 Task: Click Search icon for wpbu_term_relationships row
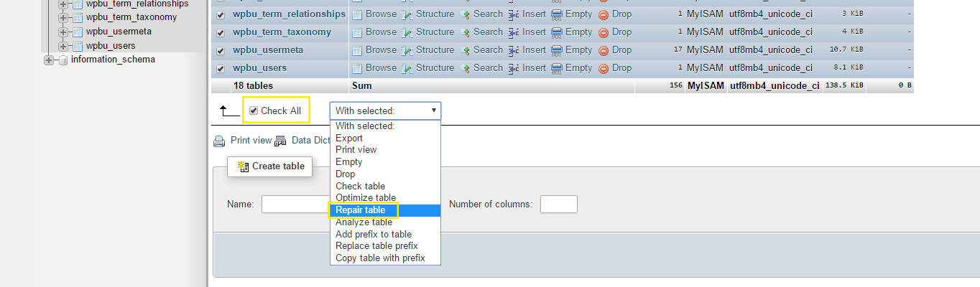pos(465,14)
